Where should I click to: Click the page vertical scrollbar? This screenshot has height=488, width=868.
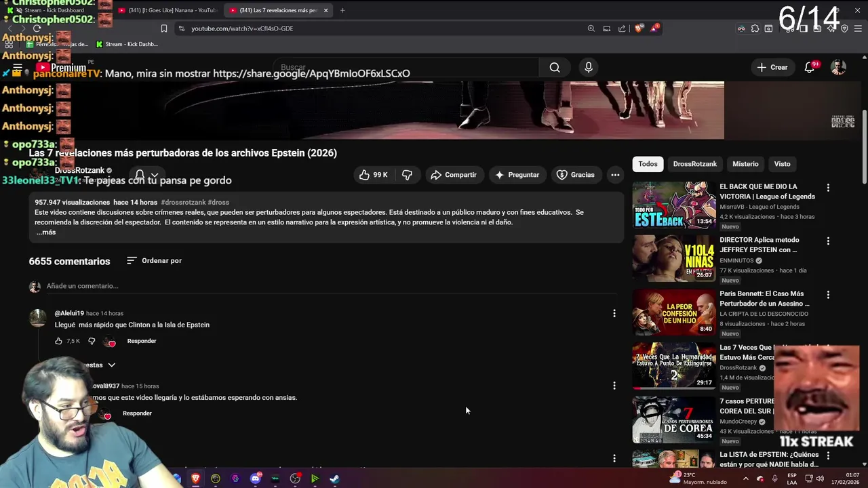(x=864, y=146)
